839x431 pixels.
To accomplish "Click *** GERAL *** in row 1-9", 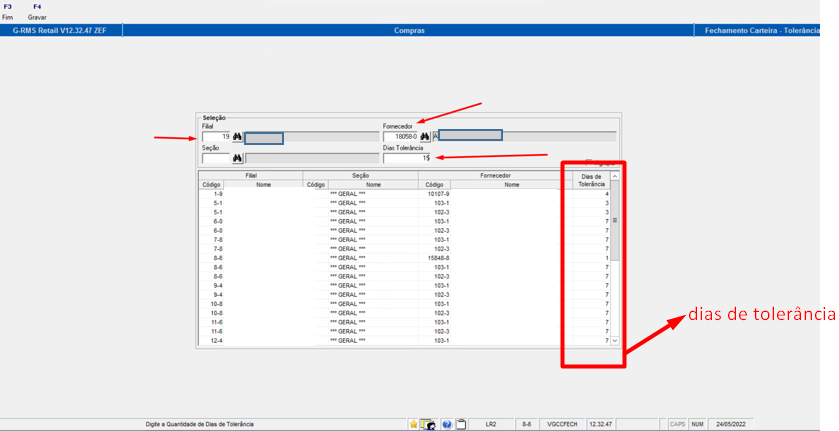I will coord(348,194).
